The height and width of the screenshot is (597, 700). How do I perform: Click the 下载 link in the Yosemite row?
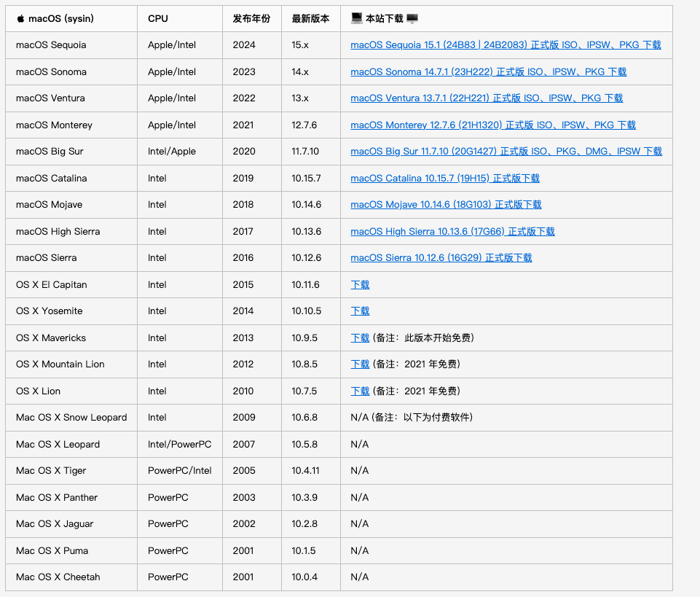360,311
